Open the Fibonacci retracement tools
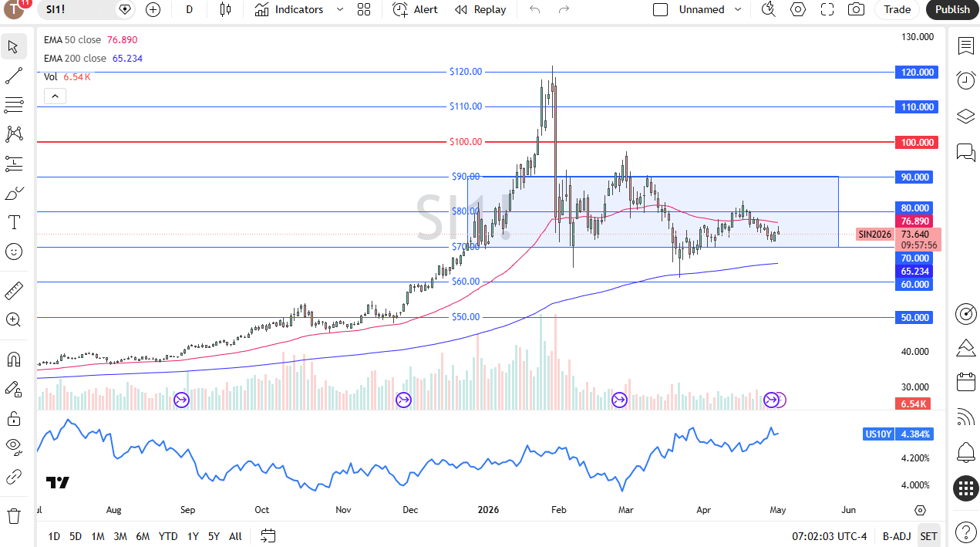Viewport: 980px width, 547px height. (14, 105)
